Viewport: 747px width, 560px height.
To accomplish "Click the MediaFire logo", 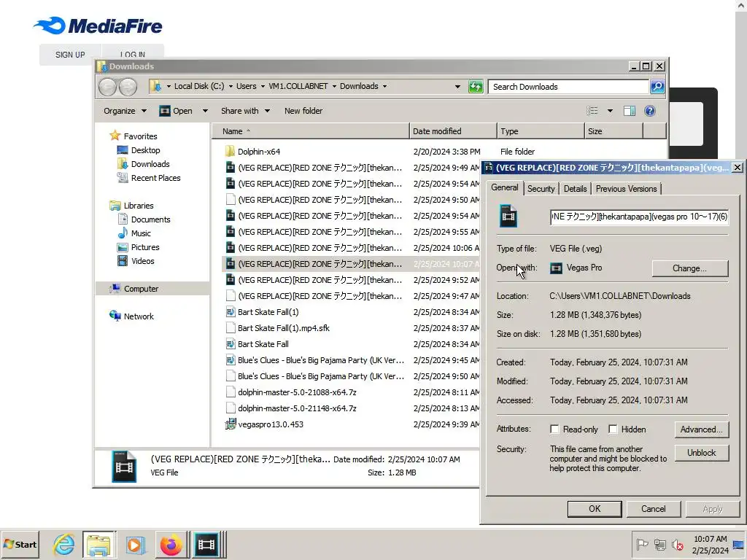I will (98, 26).
